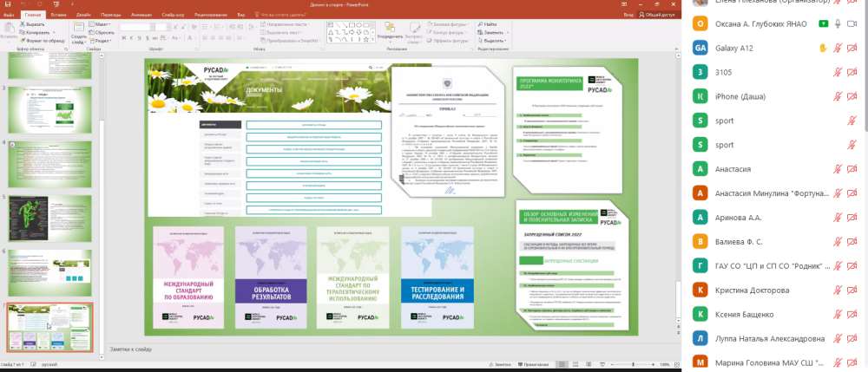
Task: Click Сбросить to reset slide
Action: tap(101, 33)
